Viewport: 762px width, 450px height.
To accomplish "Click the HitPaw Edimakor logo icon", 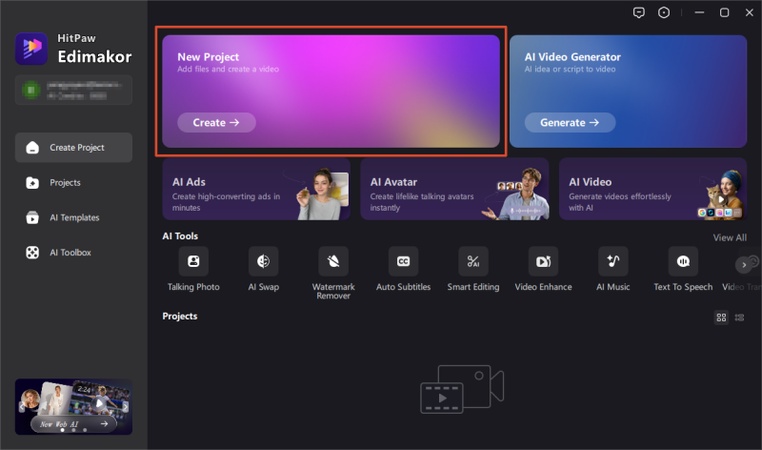I will (x=32, y=49).
